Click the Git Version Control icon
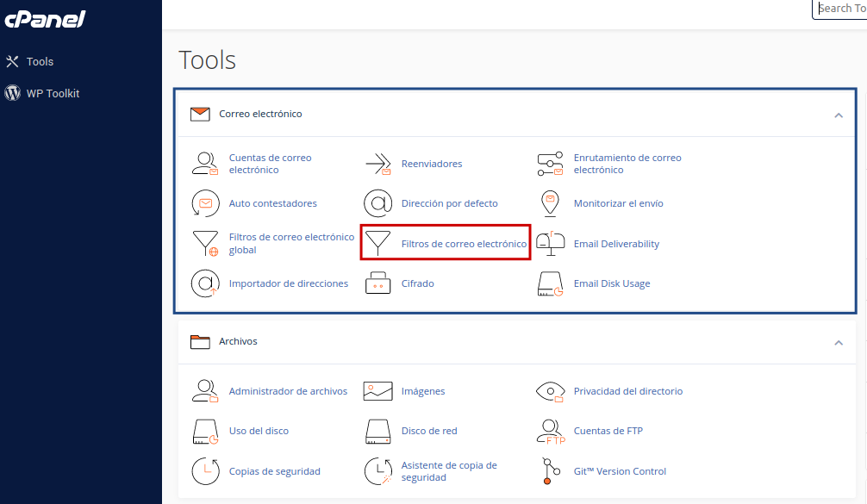Screen dimensions: 867x504 [550, 471]
